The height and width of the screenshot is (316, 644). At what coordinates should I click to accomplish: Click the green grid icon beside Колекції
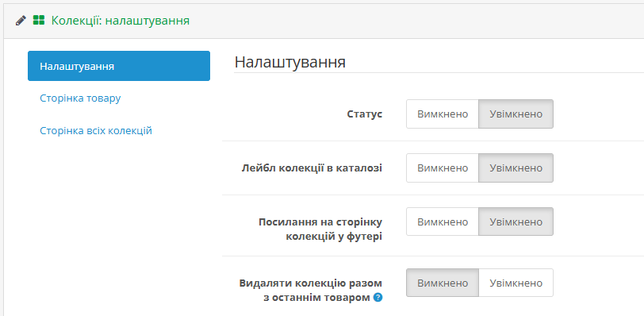tap(39, 20)
